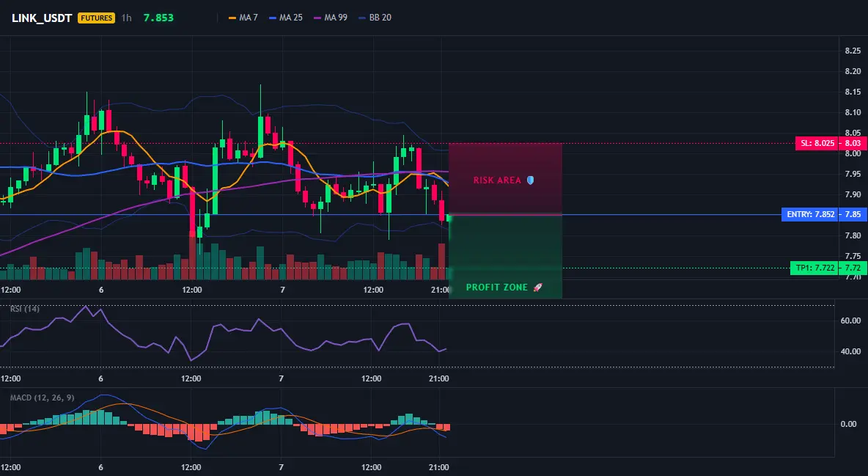This screenshot has width=868, height=476.
Task: Select the 1h timeframe label
Action: coord(127,18)
